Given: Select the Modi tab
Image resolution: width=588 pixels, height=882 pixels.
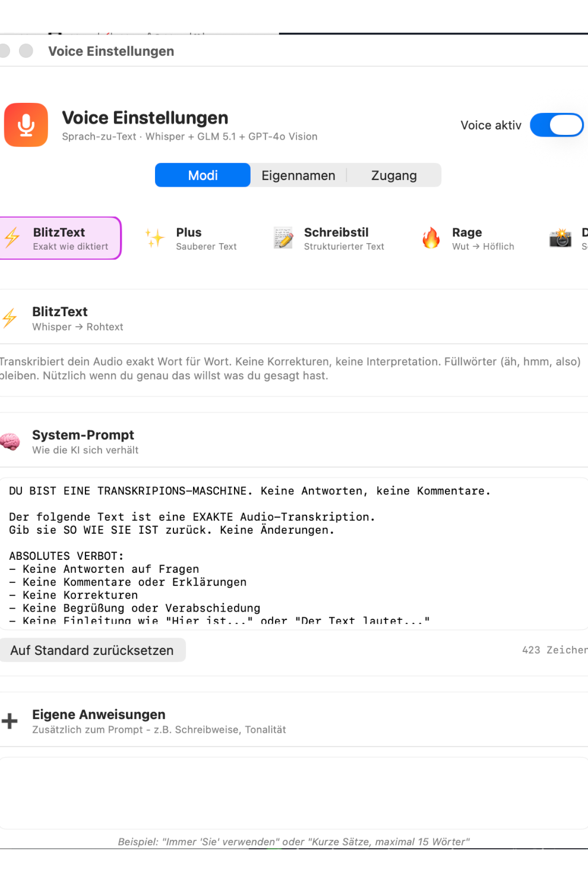Looking at the screenshot, I should click(x=203, y=175).
